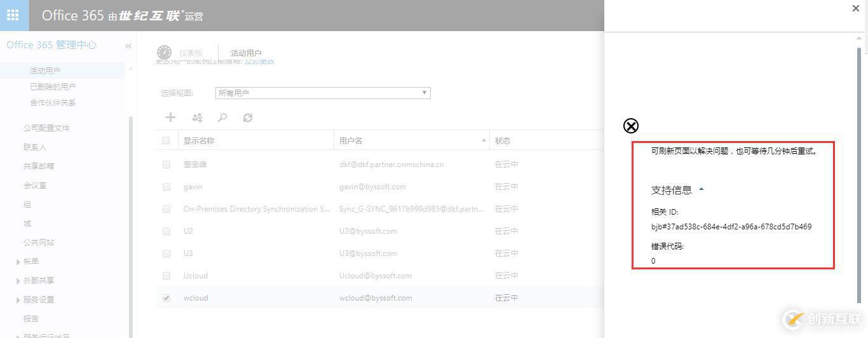
Task: Open 域 in the navigation
Action: tap(27, 223)
